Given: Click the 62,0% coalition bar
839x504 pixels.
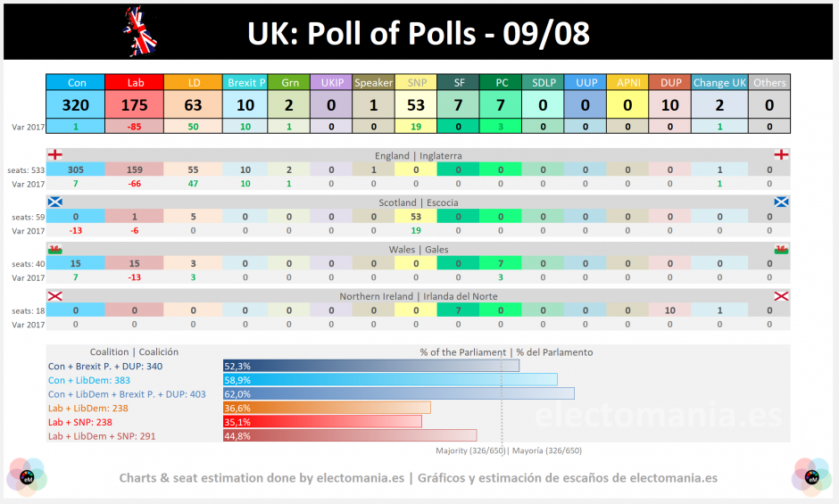Looking at the screenshot, I should click(x=399, y=393).
